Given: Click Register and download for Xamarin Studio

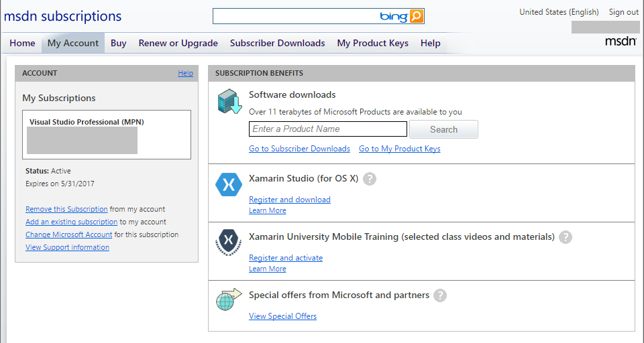Looking at the screenshot, I should click(290, 200).
